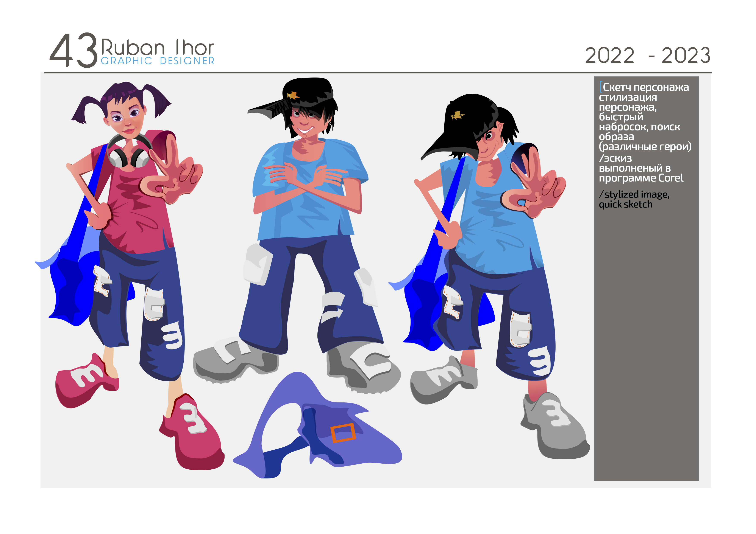Screen dimensions: 756x534
Task: Click the stylized image, quick sketch caption
Action: coord(634,199)
